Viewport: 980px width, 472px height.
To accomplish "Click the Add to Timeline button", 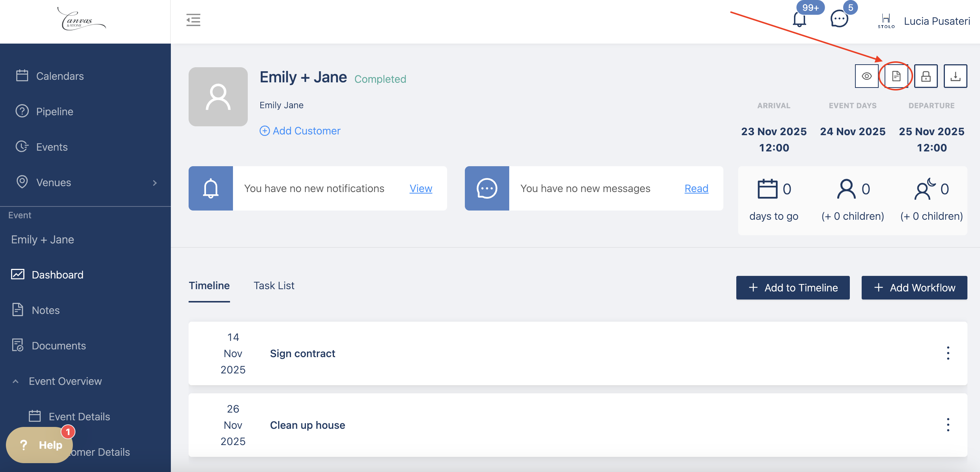I will 793,288.
